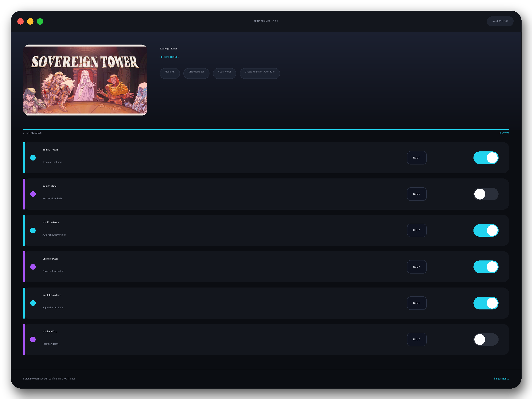Rebind the NUM 3 hotkey
Viewport: 532px width, 399px height.
click(x=417, y=230)
